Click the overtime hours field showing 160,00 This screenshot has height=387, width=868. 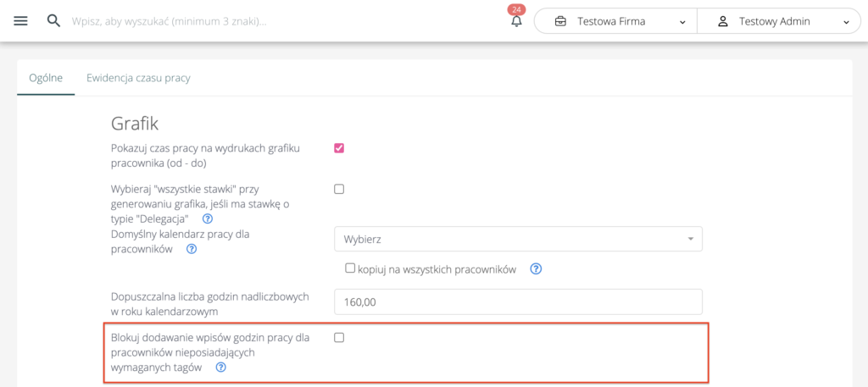pyautogui.click(x=518, y=301)
